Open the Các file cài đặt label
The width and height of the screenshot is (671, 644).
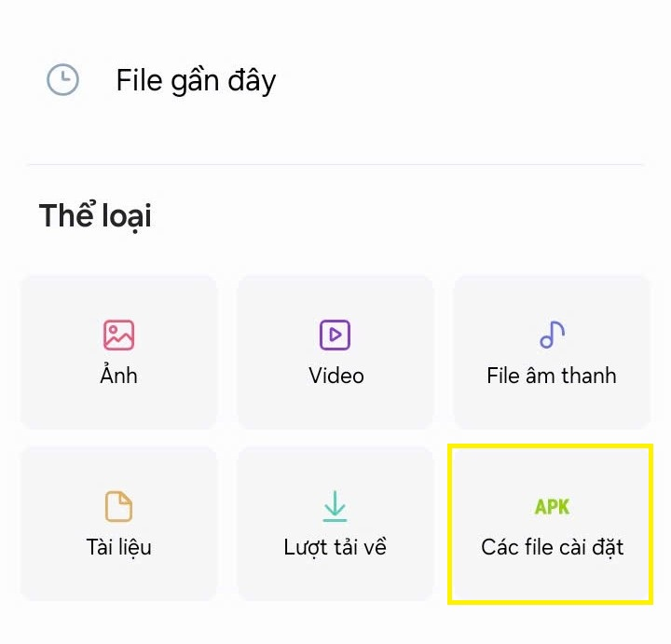pyautogui.click(x=552, y=547)
